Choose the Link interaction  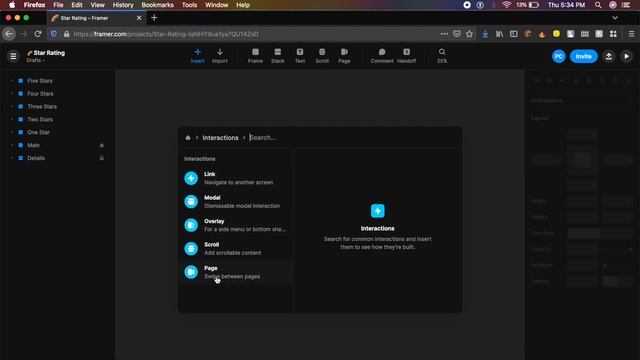tap(236, 178)
